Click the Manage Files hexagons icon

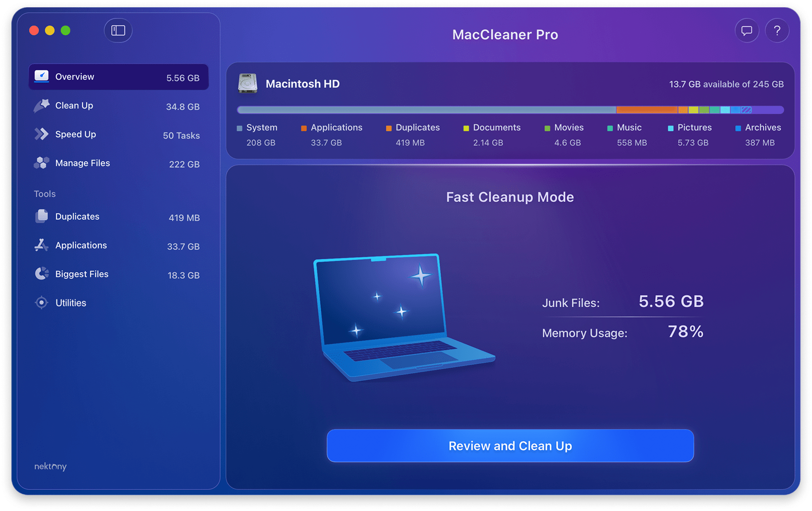pos(42,163)
